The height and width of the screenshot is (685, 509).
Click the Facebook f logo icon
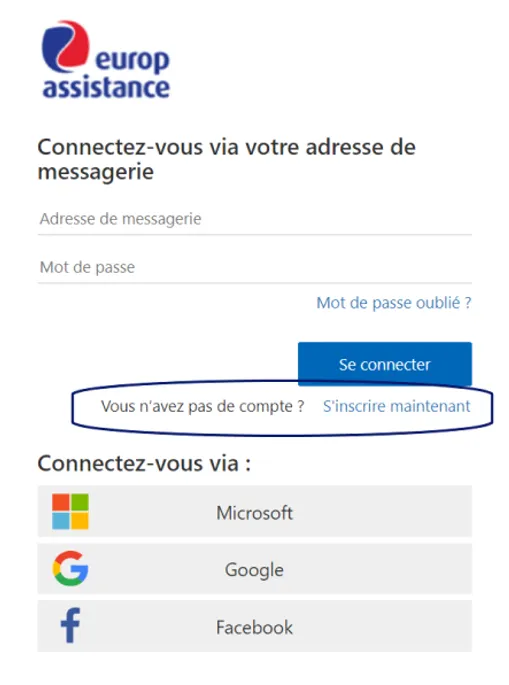[x=70, y=626]
